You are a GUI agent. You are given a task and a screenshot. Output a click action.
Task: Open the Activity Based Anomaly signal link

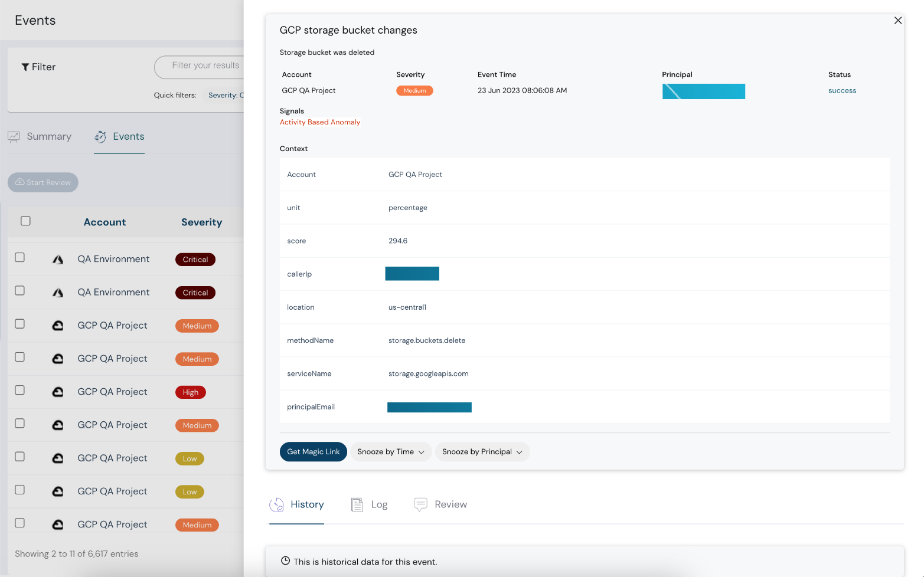[x=320, y=122]
